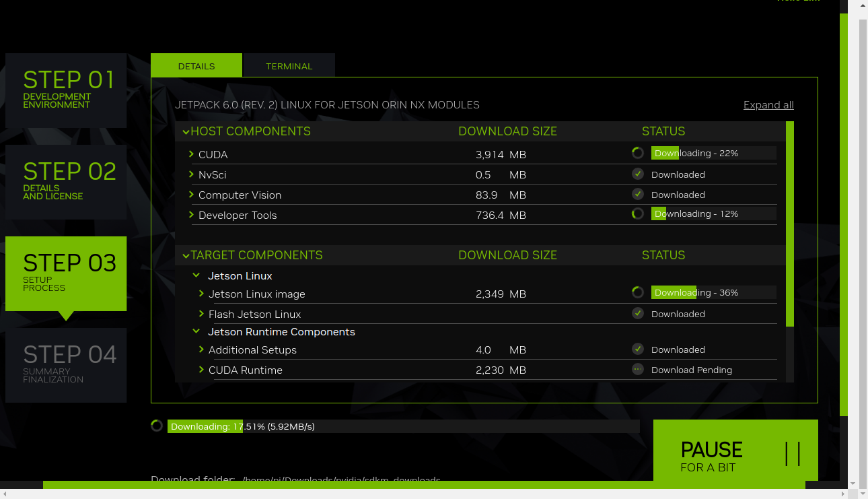The height and width of the screenshot is (499, 868).
Task: Click the Target Components Status header
Action: [663, 255]
